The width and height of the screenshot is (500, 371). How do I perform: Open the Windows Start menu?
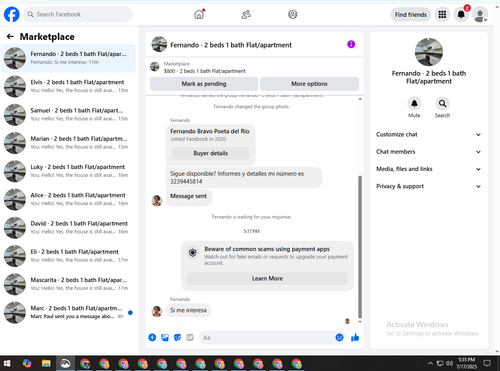click(x=7, y=363)
